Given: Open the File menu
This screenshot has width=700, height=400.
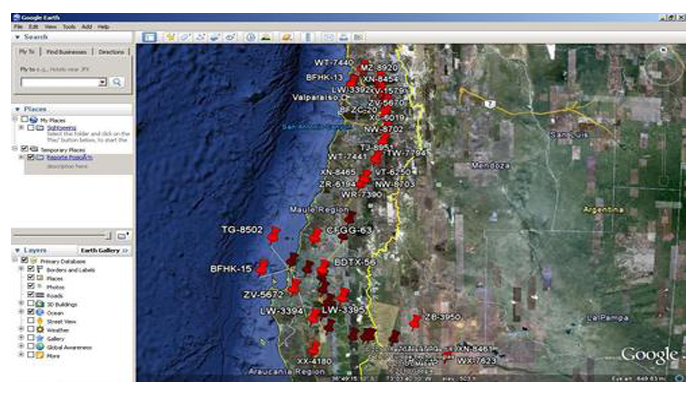Looking at the screenshot, I should coord(18,27).
